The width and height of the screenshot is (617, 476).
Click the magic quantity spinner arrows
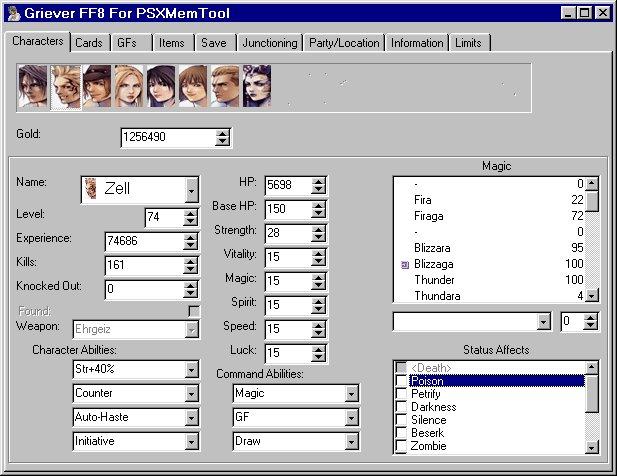point(590,321)
